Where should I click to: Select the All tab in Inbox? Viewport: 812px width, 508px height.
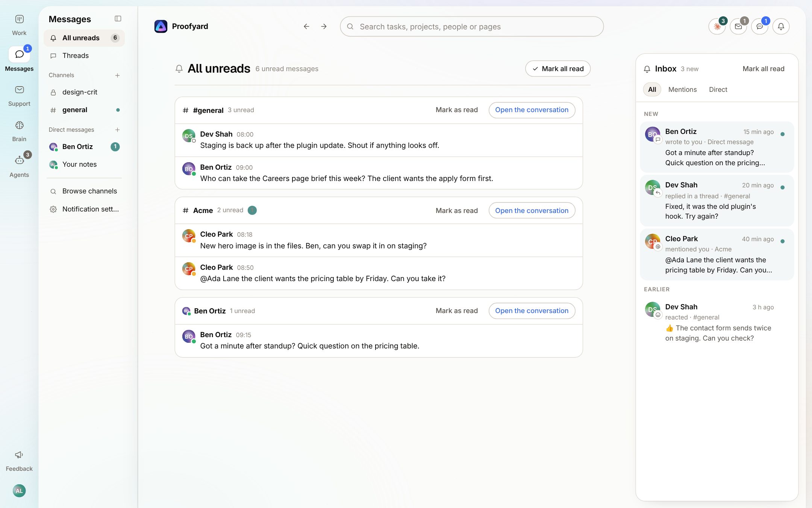click(652, 90)
